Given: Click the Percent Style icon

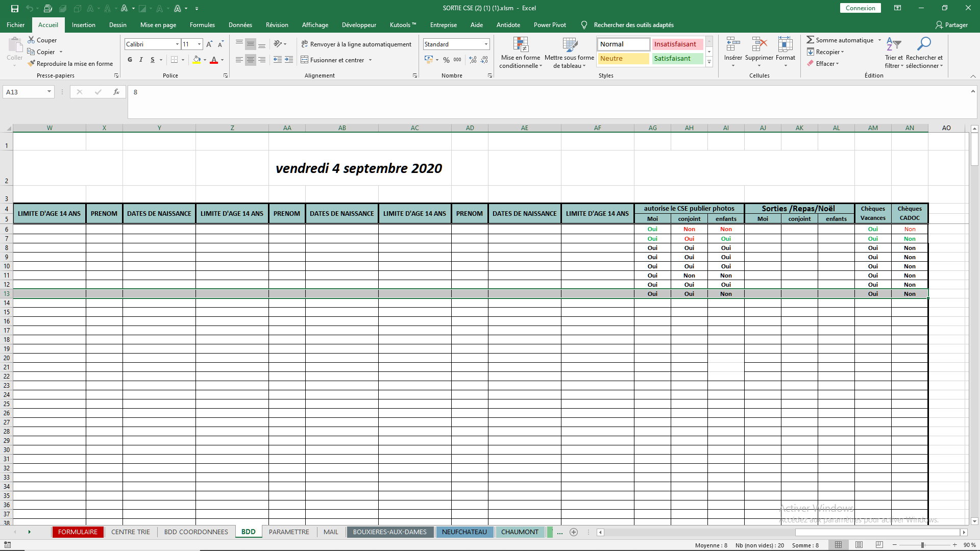Looking at the screenshot, I should click(446, 60).
